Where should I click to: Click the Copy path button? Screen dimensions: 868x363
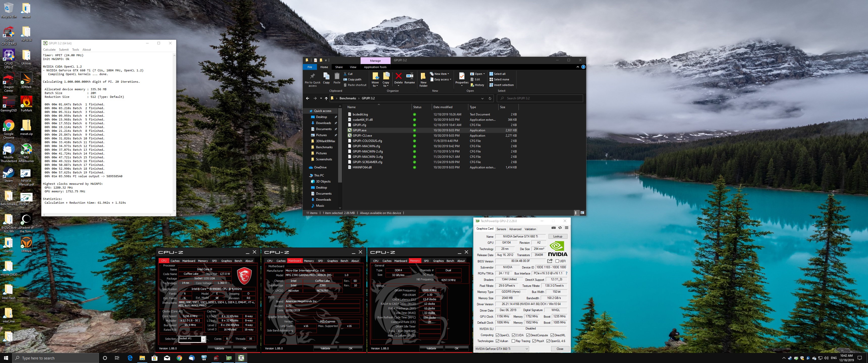coord(352,79)
